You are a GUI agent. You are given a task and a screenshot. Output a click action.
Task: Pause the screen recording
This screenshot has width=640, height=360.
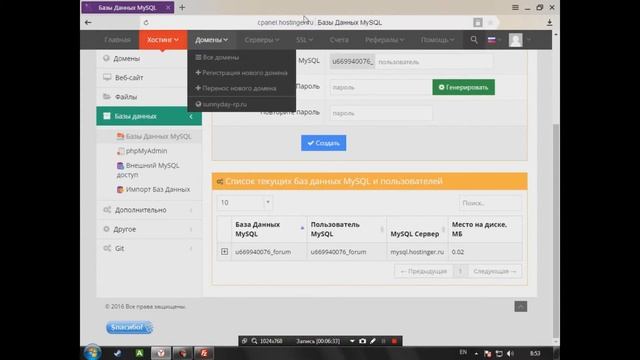pos(383,341)
